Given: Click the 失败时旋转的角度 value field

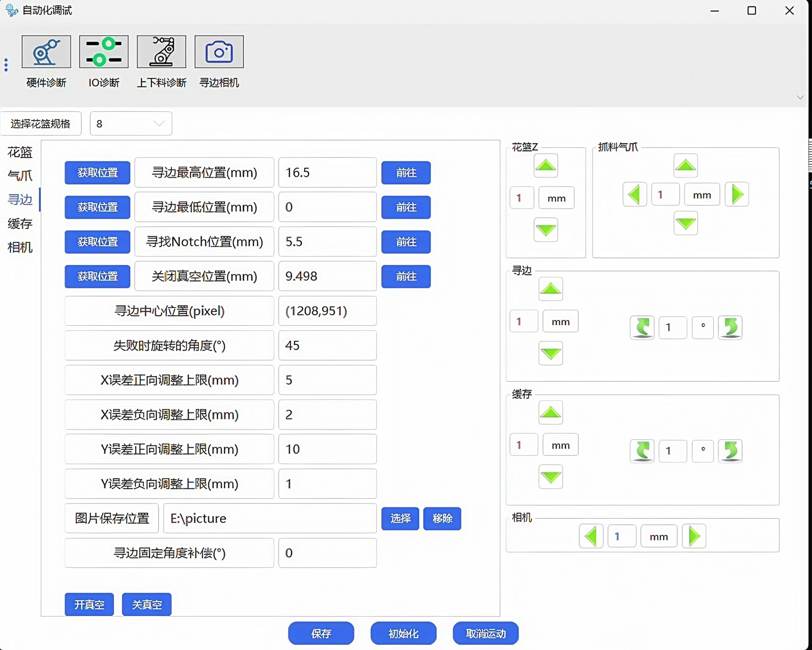Looking at the screenshot, I should coord(327,345).
